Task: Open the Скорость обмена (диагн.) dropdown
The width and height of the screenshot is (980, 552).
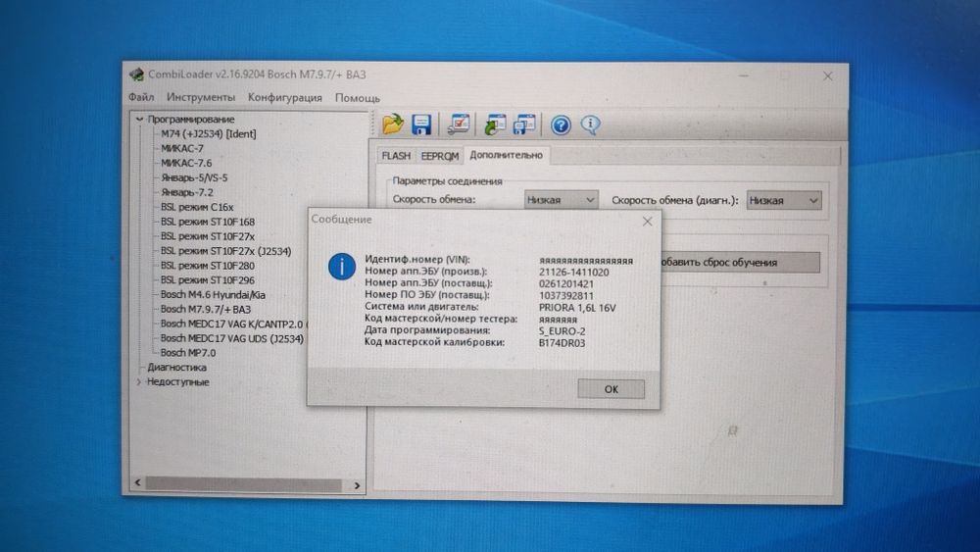Action: 784,201
